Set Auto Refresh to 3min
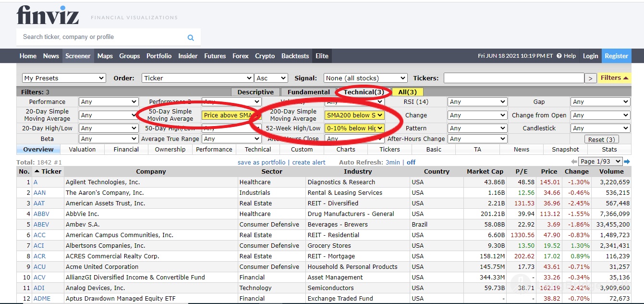This screenshot has height=304, width=644. point(393,162)
